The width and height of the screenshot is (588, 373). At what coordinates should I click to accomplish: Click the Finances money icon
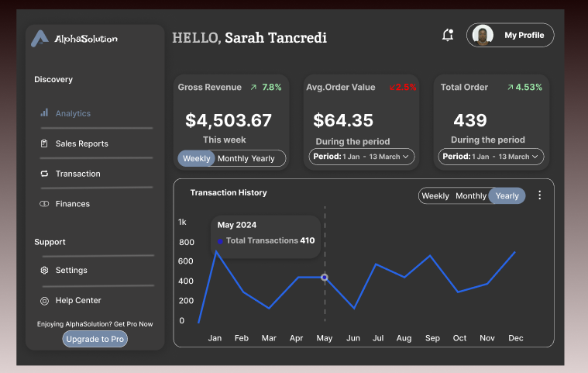pyautogui.click(x=44, y=204)
